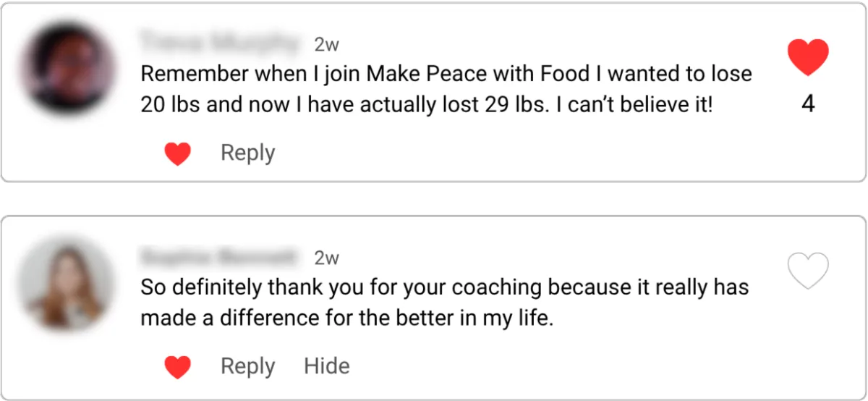Viewport: 868px width, 401px height.
Task: Click small red heart beside first comment's Reply
Action: coord(178,153)
